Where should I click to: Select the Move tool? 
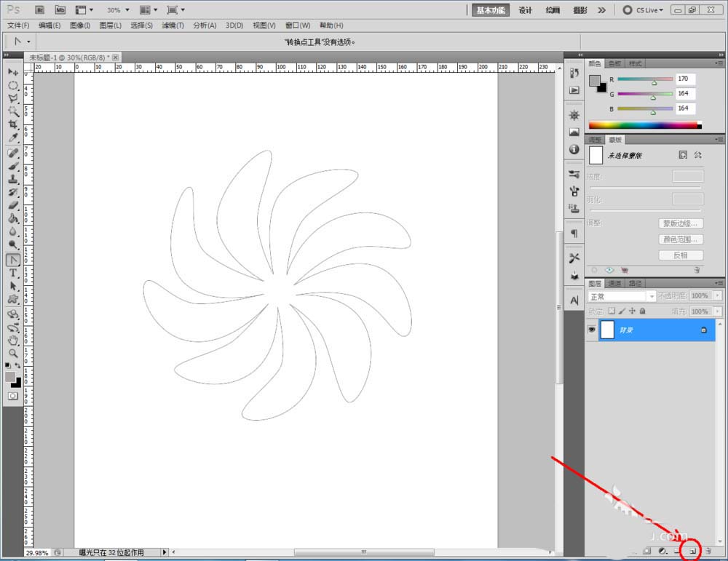13,72
